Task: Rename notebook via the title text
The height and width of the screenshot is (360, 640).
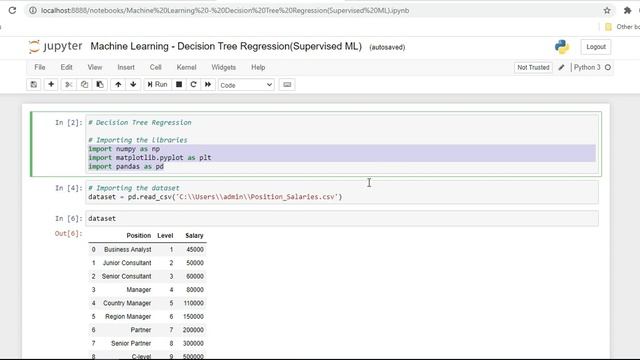Action: (x=226, y=46)
